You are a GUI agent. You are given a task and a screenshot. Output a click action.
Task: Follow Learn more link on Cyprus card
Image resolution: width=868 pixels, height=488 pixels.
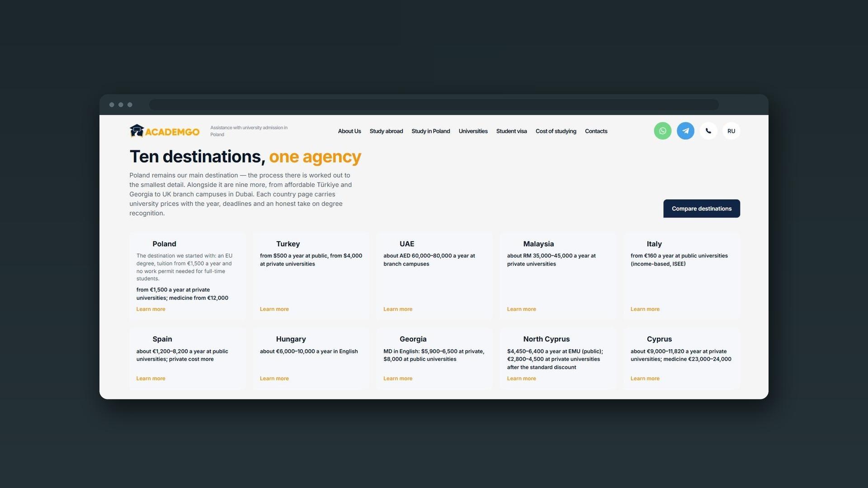point(645,379)
